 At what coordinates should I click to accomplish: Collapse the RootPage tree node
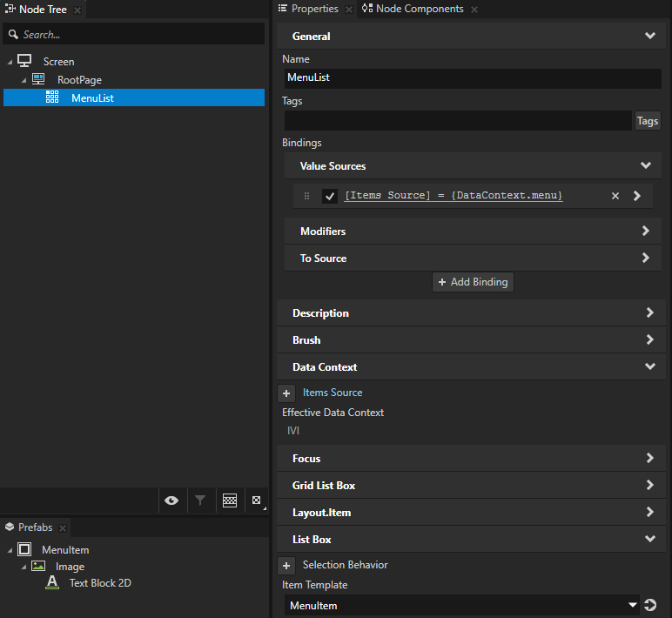tap(24, 80)
